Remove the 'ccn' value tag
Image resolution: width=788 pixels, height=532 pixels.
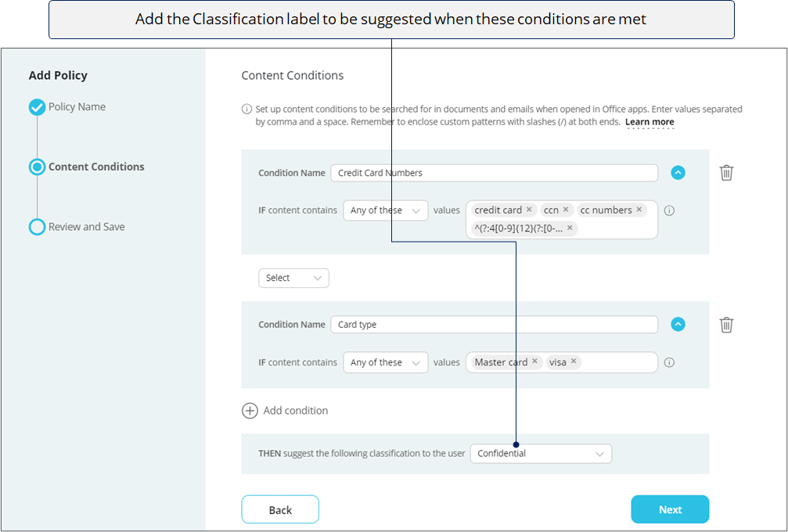coord(566,210)
